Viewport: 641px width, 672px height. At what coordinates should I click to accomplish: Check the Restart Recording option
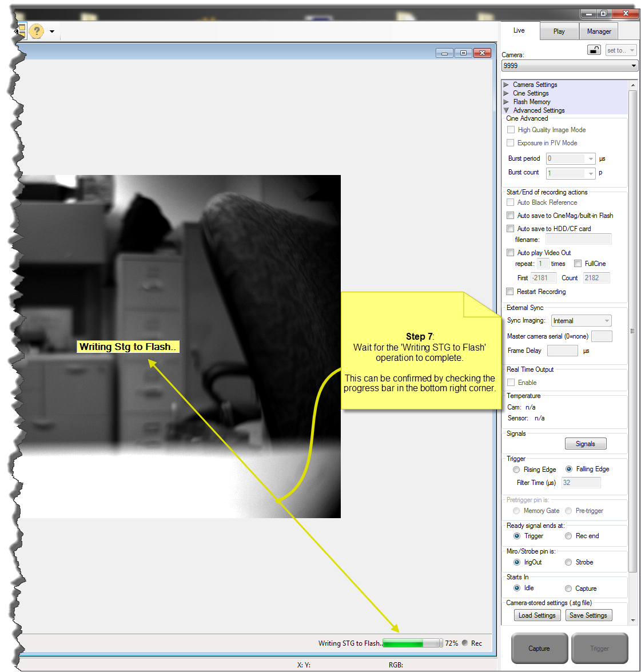509,292
